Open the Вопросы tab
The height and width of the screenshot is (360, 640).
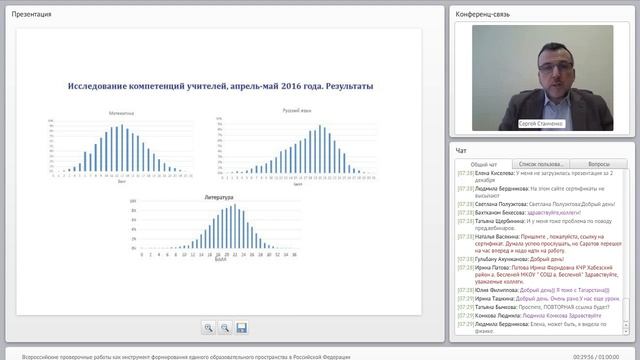click(x=599, y=164)
